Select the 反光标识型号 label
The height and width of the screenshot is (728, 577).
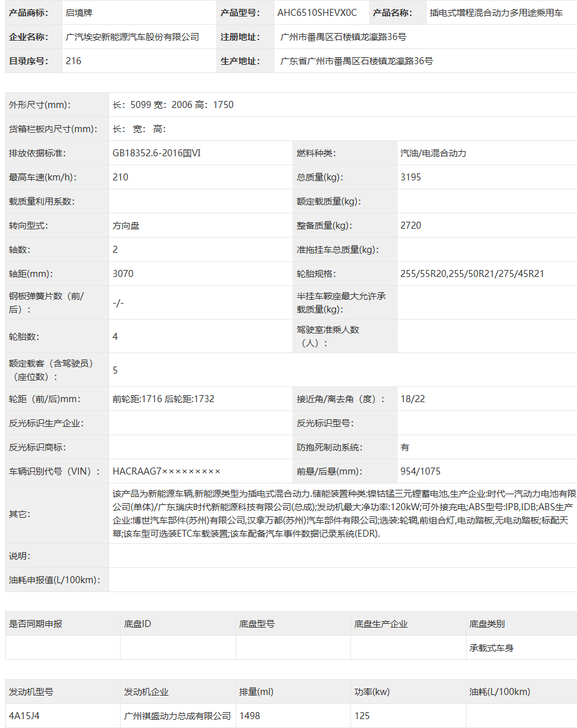tap(325, 423)
